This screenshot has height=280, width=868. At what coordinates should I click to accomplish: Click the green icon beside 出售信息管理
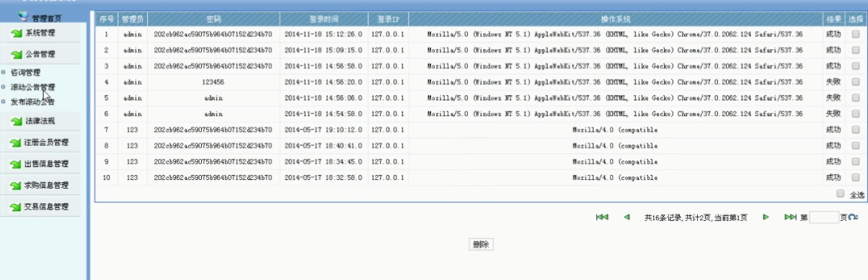point(16,165)
